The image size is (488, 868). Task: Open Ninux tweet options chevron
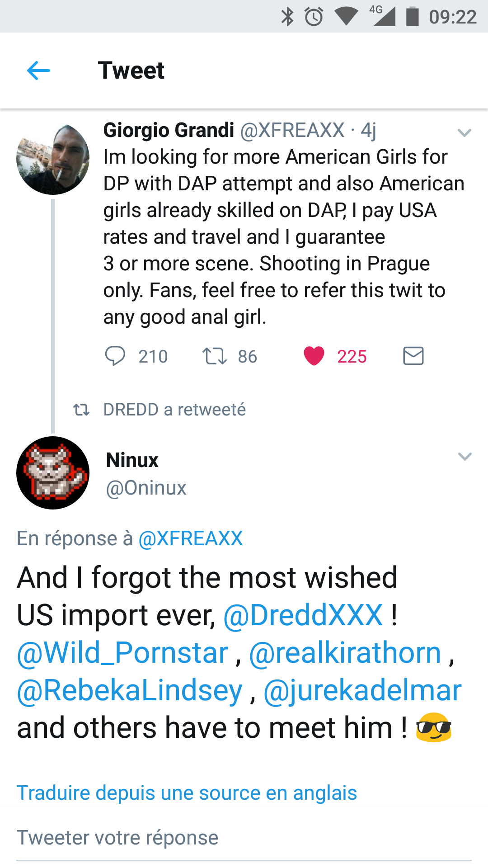(x=465, y=457)
